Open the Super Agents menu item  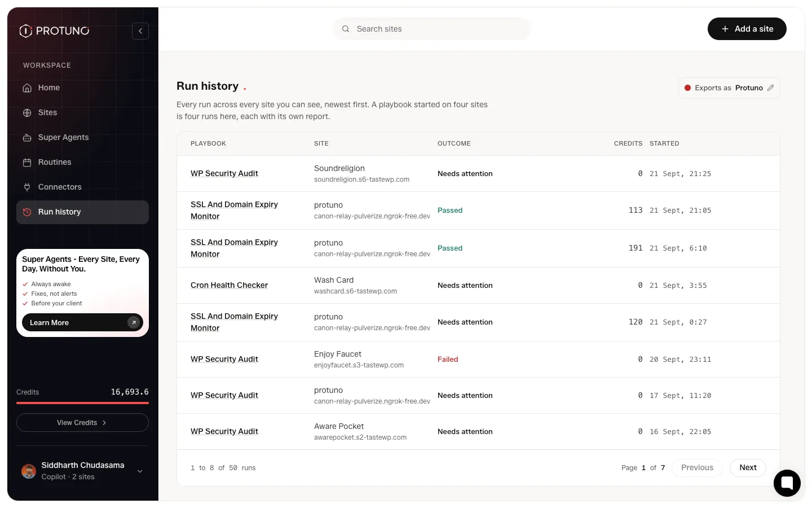[82, 138]
